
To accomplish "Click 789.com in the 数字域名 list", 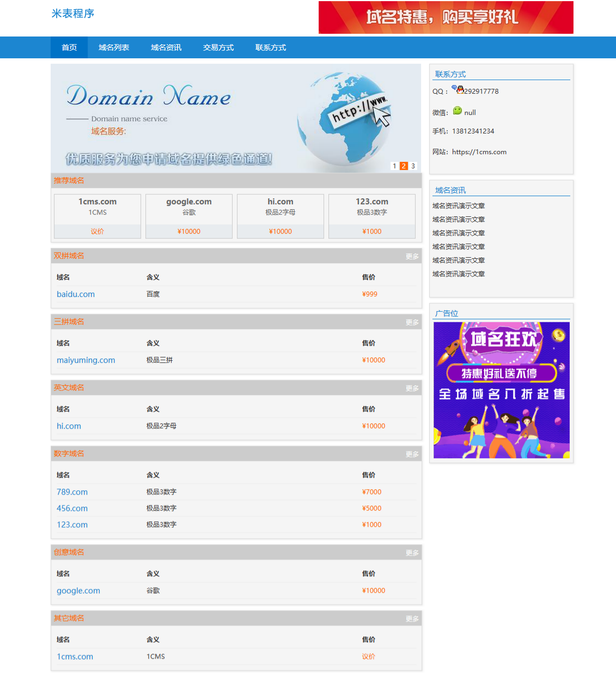I will pos(72,491).
